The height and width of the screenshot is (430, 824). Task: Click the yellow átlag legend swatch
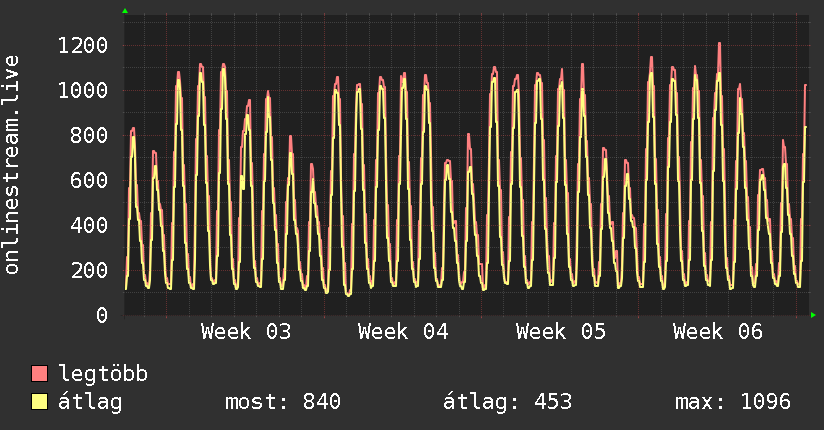[40, 402]
